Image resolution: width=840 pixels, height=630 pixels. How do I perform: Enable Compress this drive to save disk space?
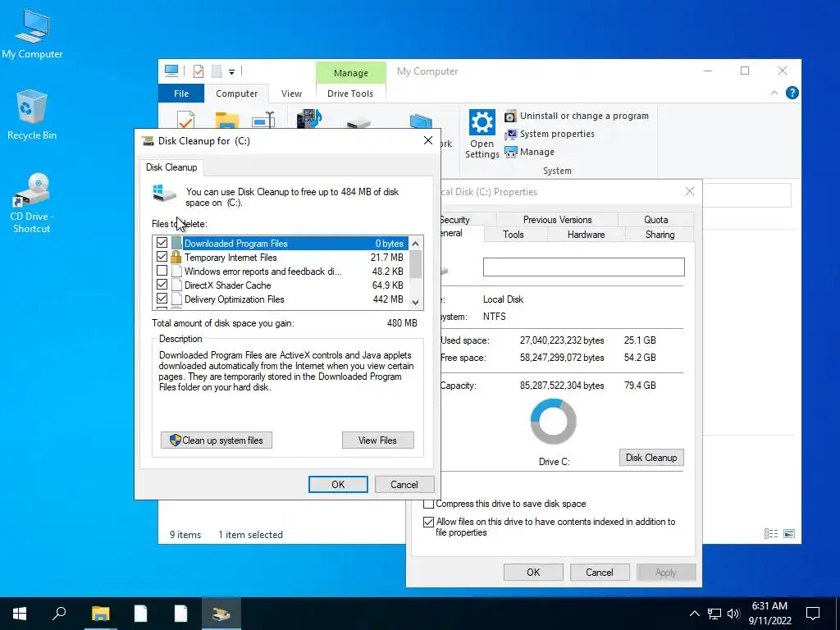coord(428,504)
